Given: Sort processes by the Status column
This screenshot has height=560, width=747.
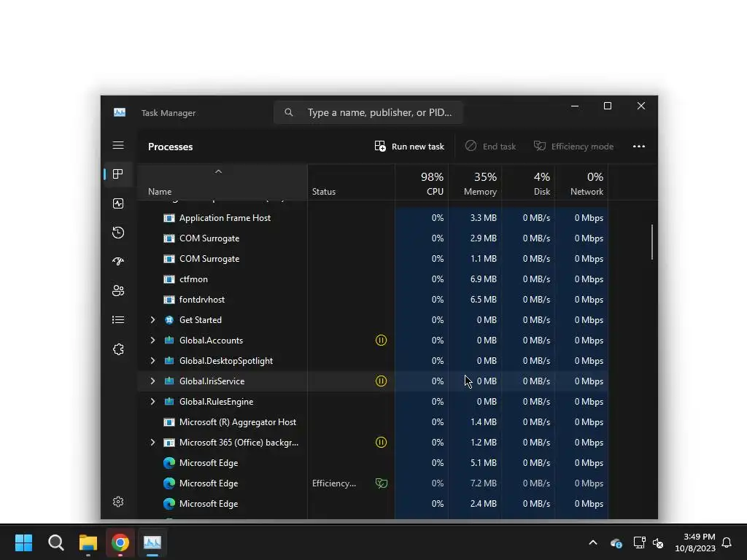Looking at the screenshot, I should point(351,183).
